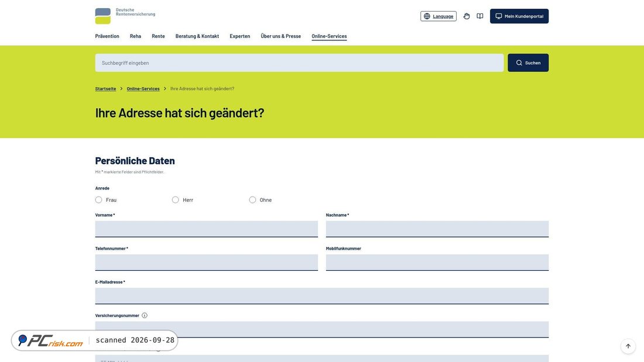The width and height of the screenshot is (644, 362).
Task: Click into the E-Mailadresse field
Action: pyautogui.click(x=322, y=296)
